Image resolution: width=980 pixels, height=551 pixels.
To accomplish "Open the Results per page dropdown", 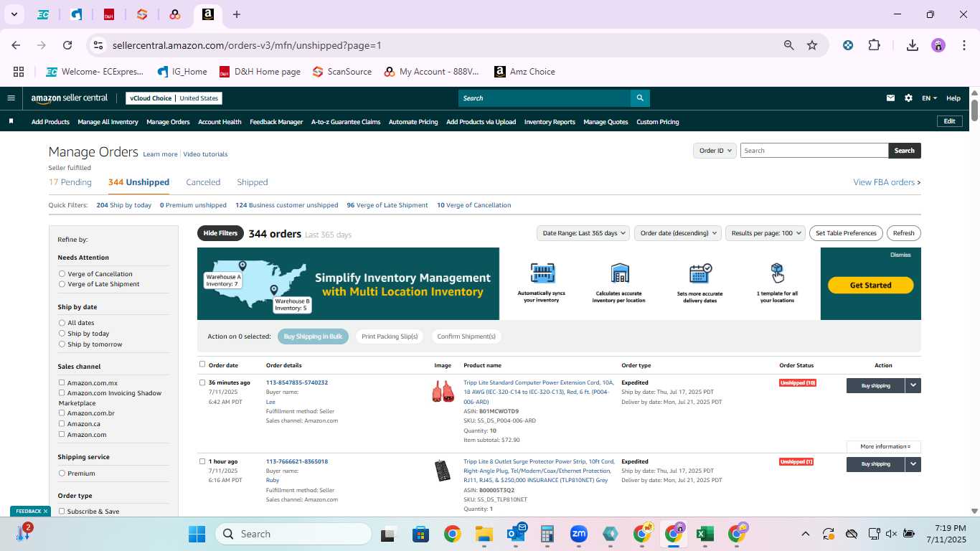I will pyautogui.click(x=765, y=233).
